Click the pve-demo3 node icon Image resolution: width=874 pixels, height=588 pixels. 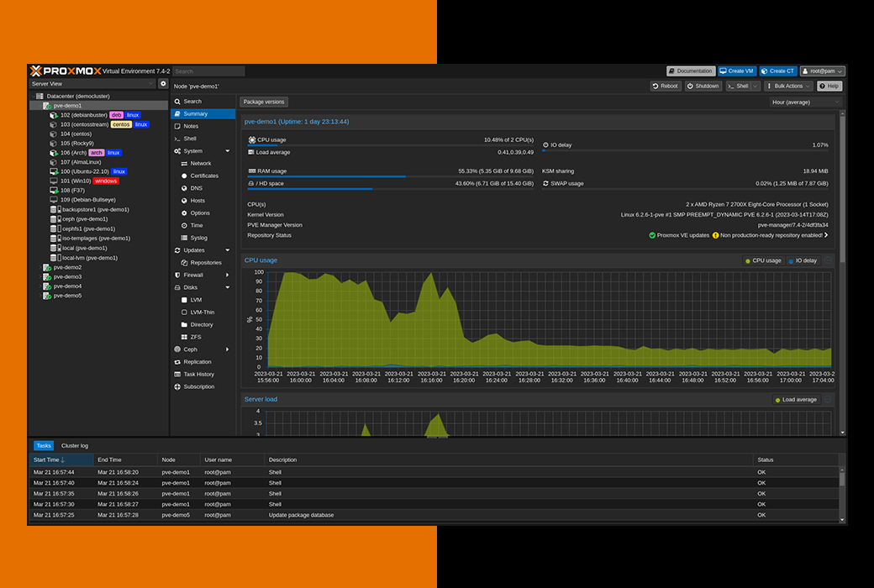(x=47, y=276)
